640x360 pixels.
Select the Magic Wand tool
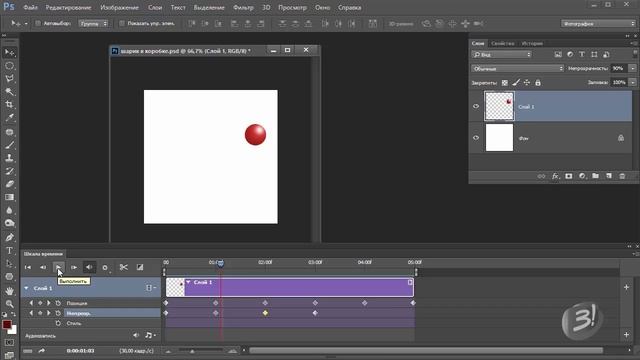tap(9, 92)
